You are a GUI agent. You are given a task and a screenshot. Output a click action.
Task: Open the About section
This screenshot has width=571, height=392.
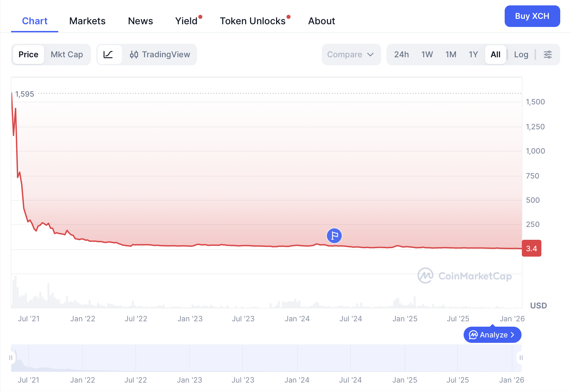point(322,21)
